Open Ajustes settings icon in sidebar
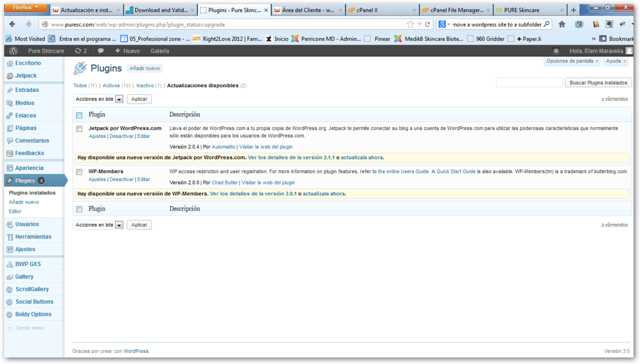This screenshot has width=640, height=364. pos(10,249)
